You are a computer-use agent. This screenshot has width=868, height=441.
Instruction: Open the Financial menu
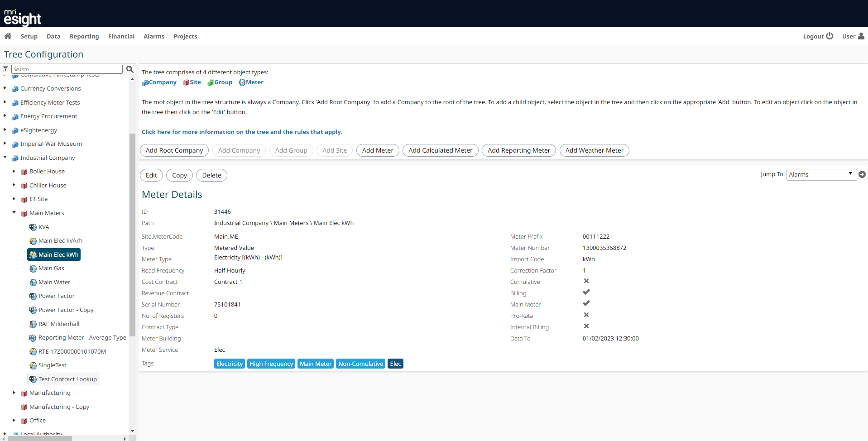click(x=121, y=36)
